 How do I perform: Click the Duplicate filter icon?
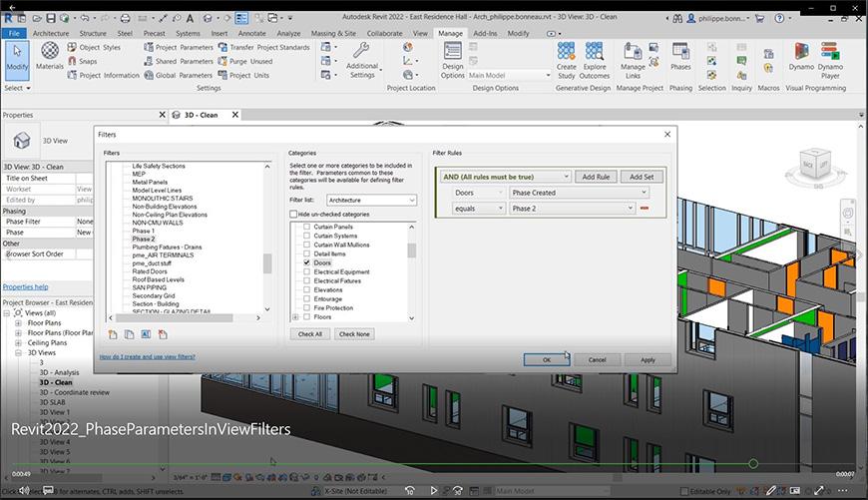[x=129, y=334]
